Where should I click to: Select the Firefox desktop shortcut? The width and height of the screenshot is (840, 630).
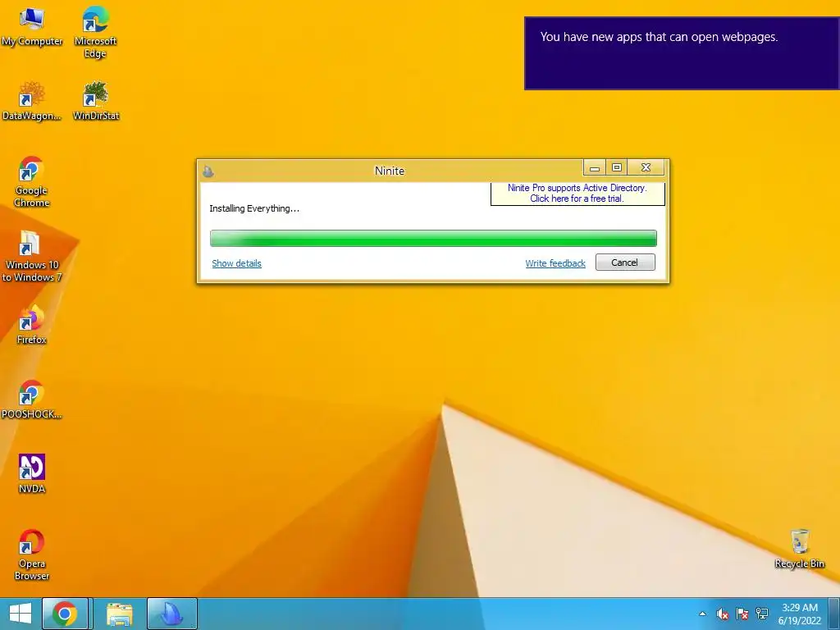point(32,325)
